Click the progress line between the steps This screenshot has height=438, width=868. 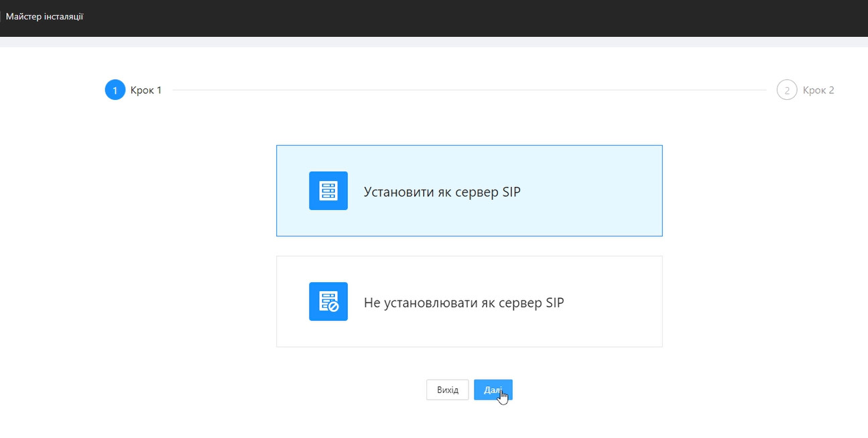point(469,90)
